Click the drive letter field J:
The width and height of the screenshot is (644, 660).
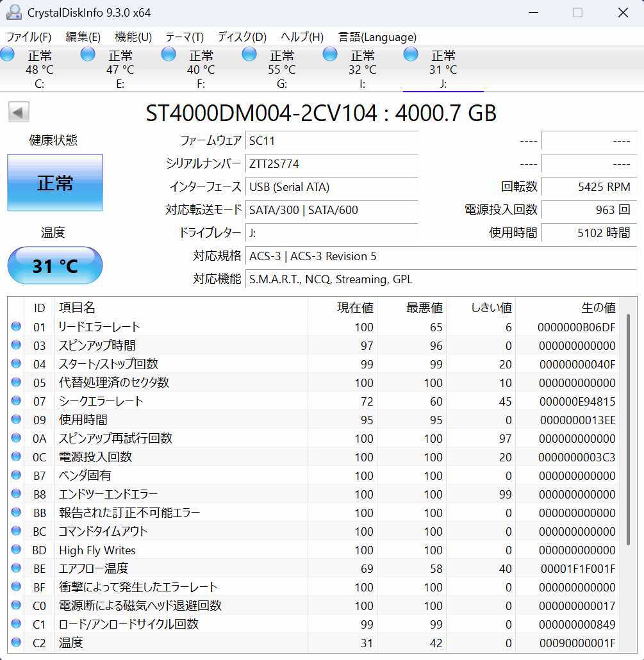coord(332,233)
